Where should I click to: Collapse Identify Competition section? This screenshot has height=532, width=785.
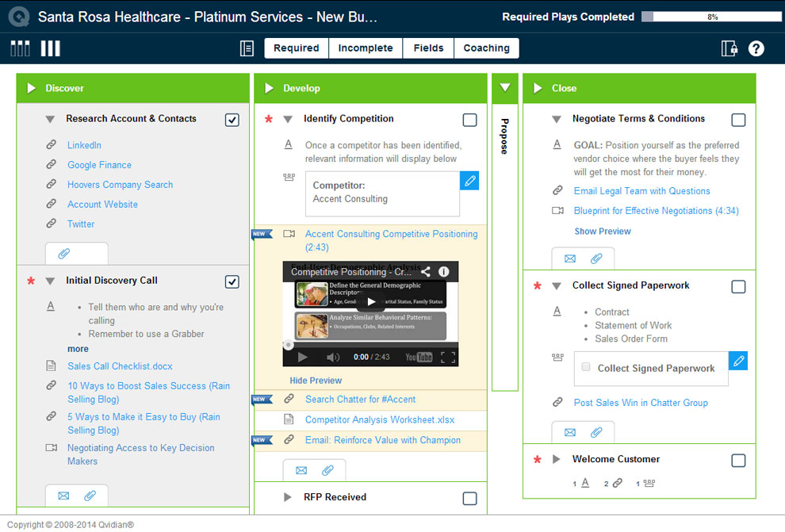point(288,120)
